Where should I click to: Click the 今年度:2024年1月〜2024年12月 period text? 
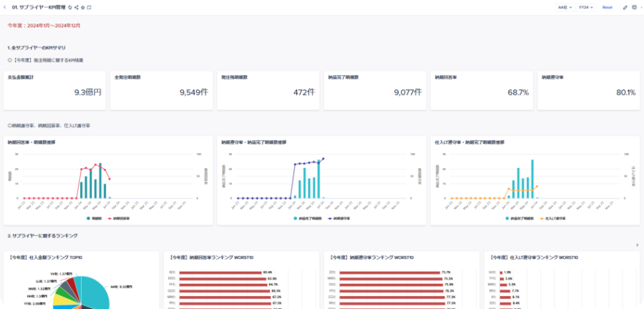pyautogui.click(x=44, y=26)
